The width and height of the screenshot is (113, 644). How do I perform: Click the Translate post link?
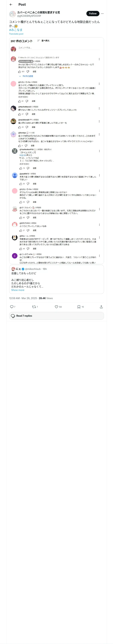coord(16,34)
